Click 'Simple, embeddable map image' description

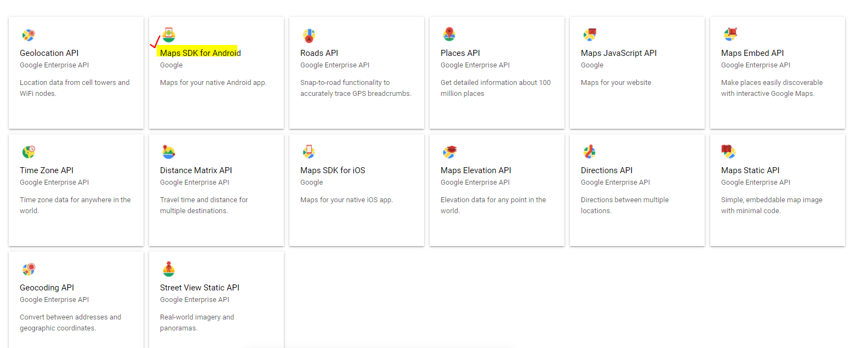[x=772, y=206]
